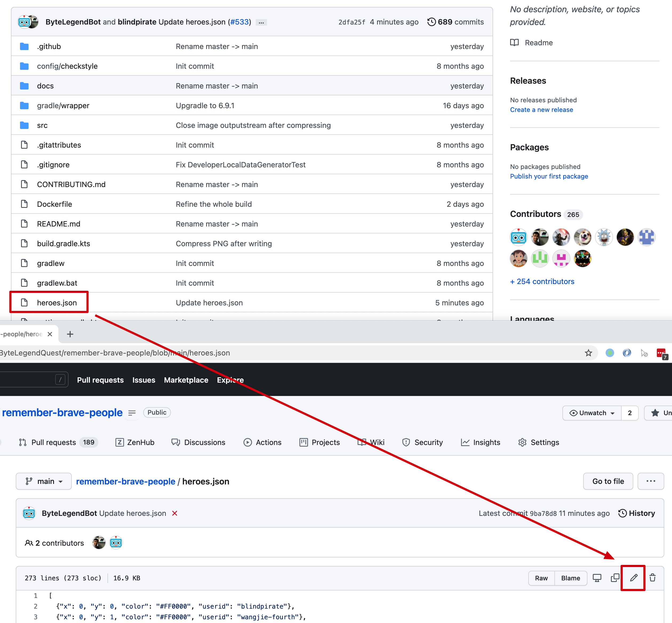Image resolution: width=672 pixels, height=623 pixels.
Task: Open the file commit History
Action: [637, 513]
